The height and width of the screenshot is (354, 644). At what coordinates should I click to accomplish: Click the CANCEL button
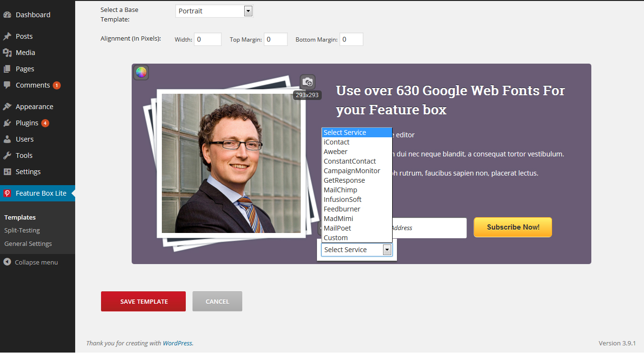click(x=217, y=301)
